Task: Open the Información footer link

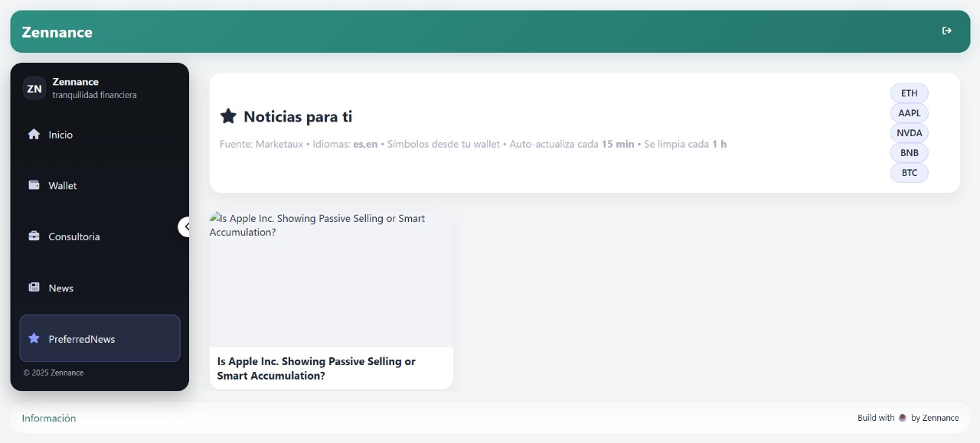Action: 49,418
